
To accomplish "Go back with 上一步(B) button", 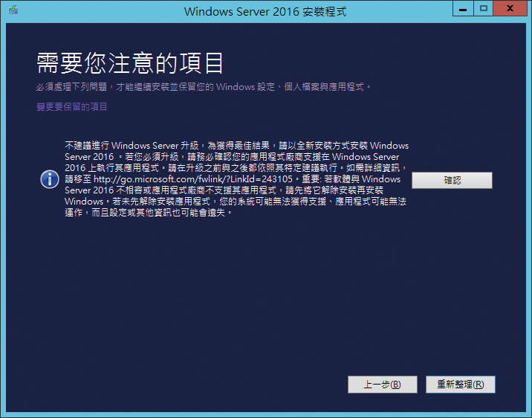I will [x=383, y=385].
